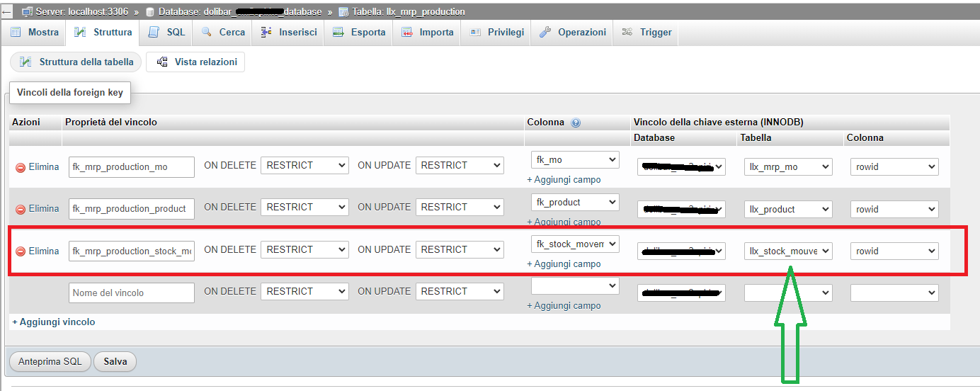
Task: Expand the llx_mrp_mo table dropdown
Action: click(x=788, y=167)
